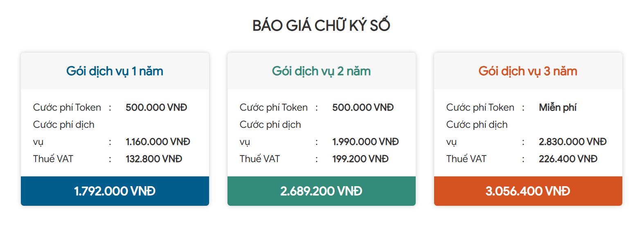The width and height of the screenshot is (644, 227).
Task: Open the "Gói dịch vụ 3 năm" heading
Action: click(528, 71)
